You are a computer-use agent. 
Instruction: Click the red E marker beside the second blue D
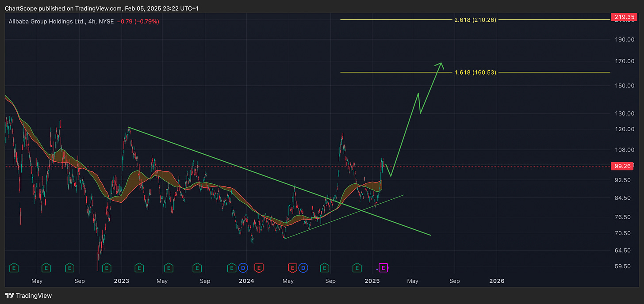(x=292, y=267)
